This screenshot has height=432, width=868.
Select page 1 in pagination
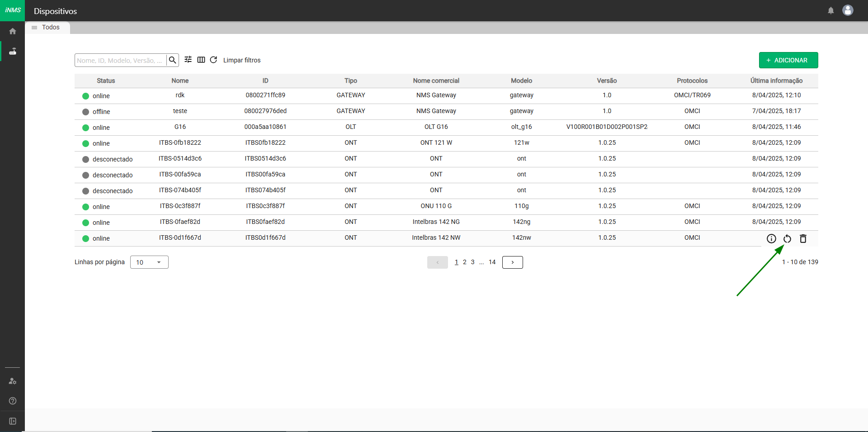(x=457, y=262)
